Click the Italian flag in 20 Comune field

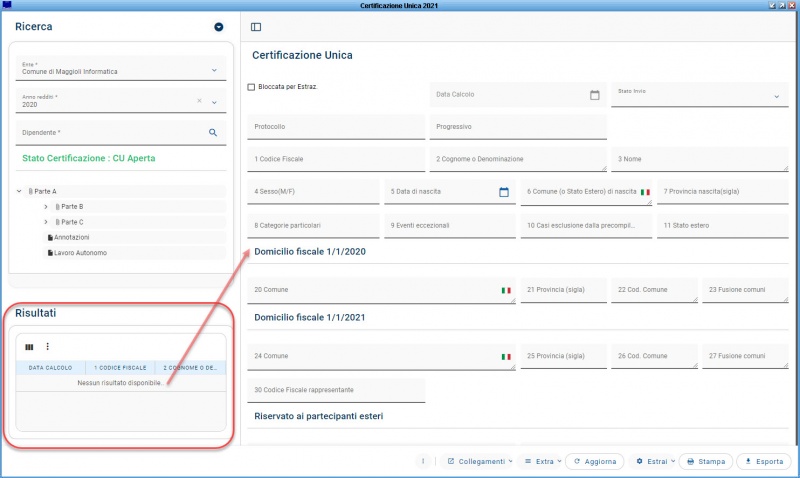tap(506, 290)
